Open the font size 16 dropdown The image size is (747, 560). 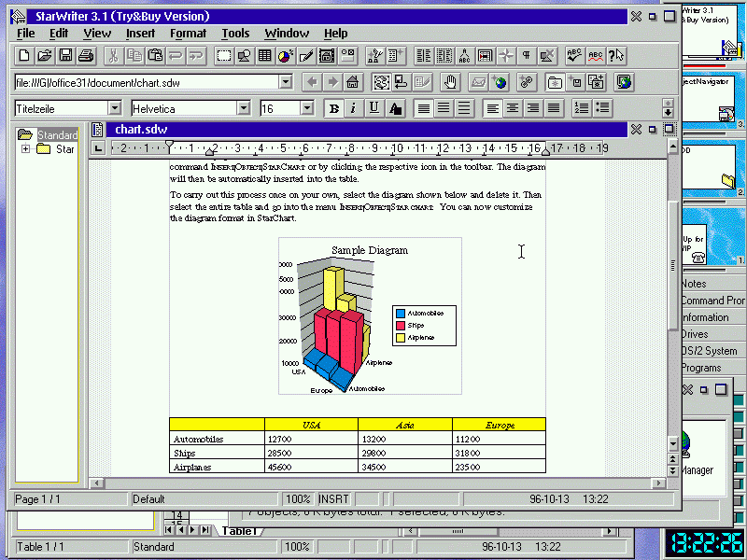[x=307, y=108]
